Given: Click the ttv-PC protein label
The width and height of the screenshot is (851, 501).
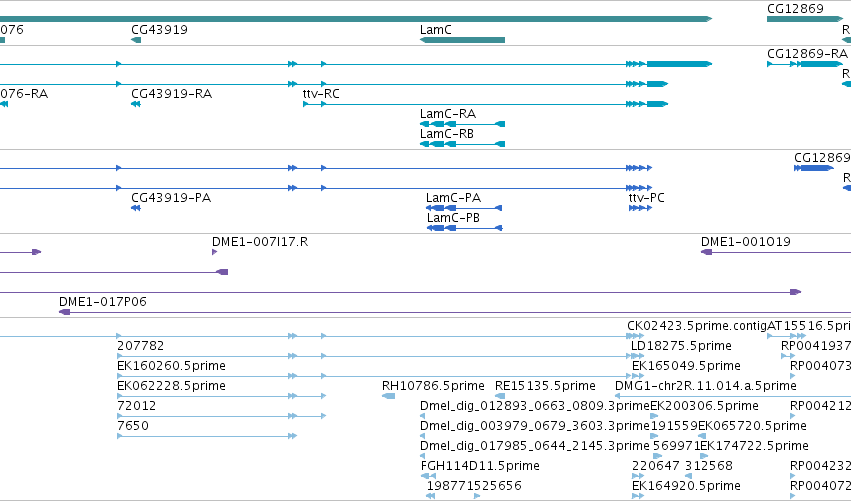Looking at the screenshot, I should 646,198.
